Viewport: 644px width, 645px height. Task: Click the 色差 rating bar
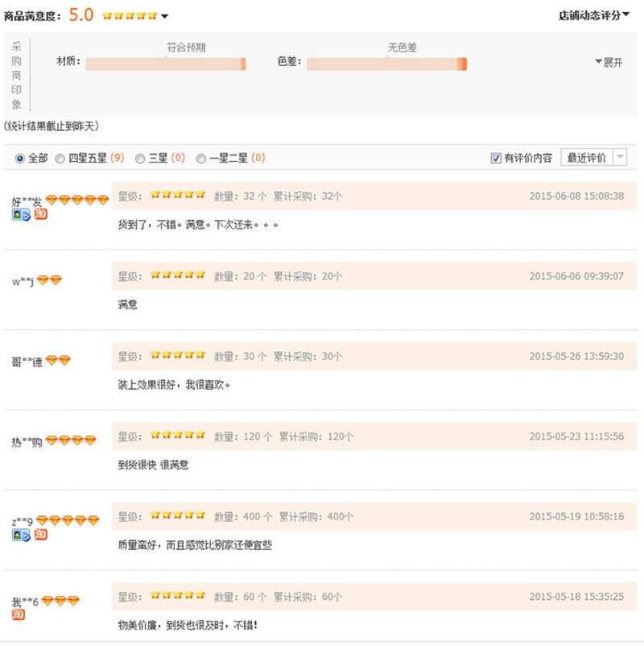[386, 64]
